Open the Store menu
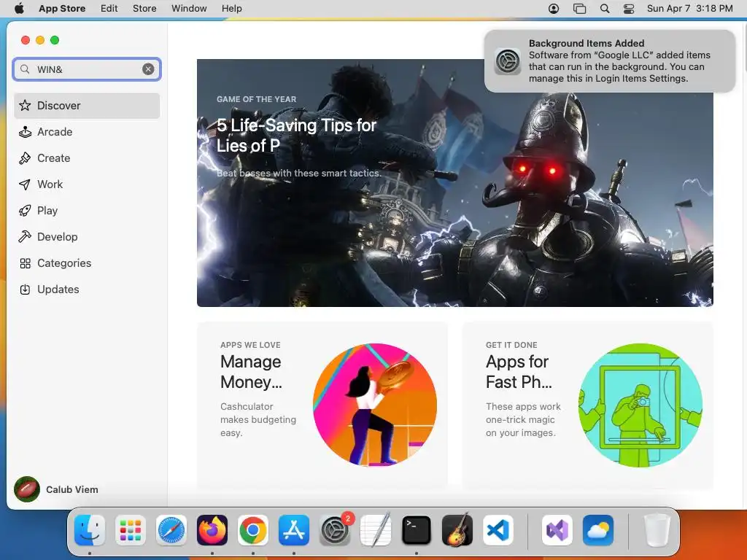This screenshot has width=747, height=560. point(144,8)
